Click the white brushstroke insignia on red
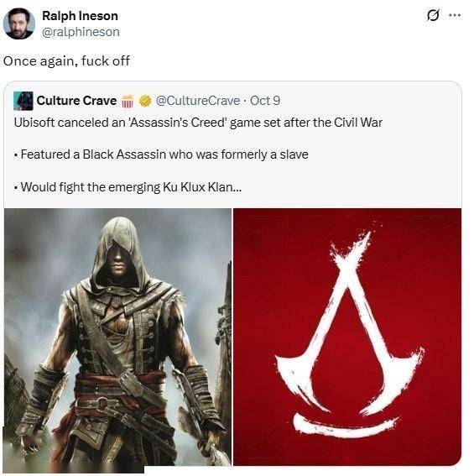Screen dimensions: 474x476 pyautogui.click(x=349, y=332)
